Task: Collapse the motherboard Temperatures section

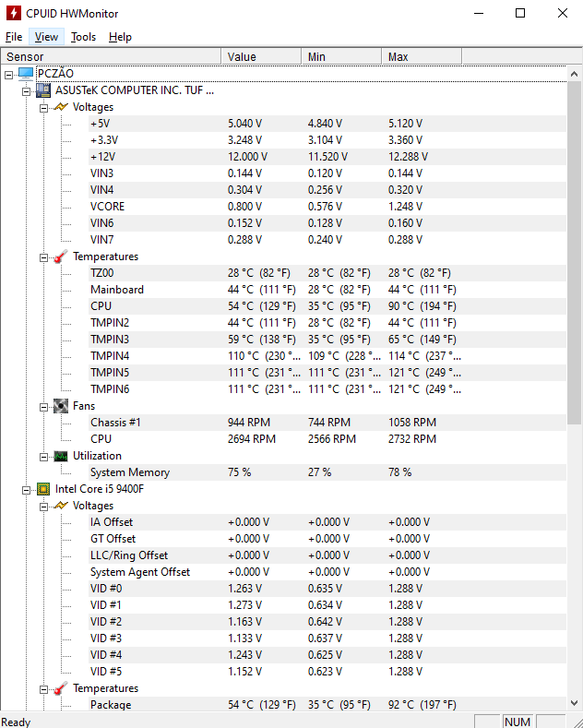Action: [x=43, y=257]
